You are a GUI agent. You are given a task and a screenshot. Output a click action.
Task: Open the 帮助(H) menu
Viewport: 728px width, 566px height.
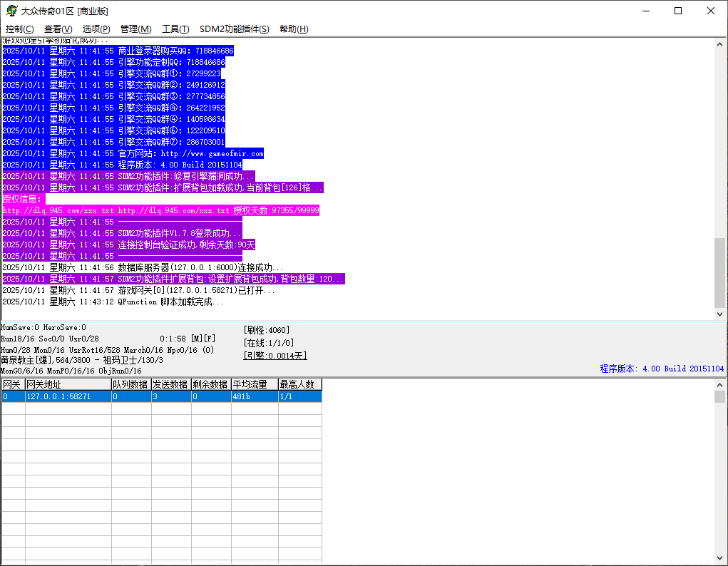[294, 29]
